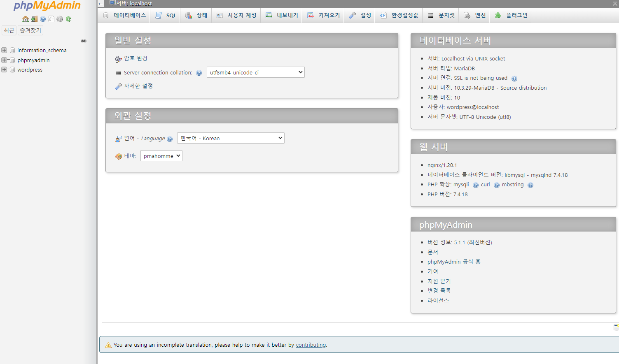Expand the information_schema database tree
619x364 pixels.
pos(4,50)
